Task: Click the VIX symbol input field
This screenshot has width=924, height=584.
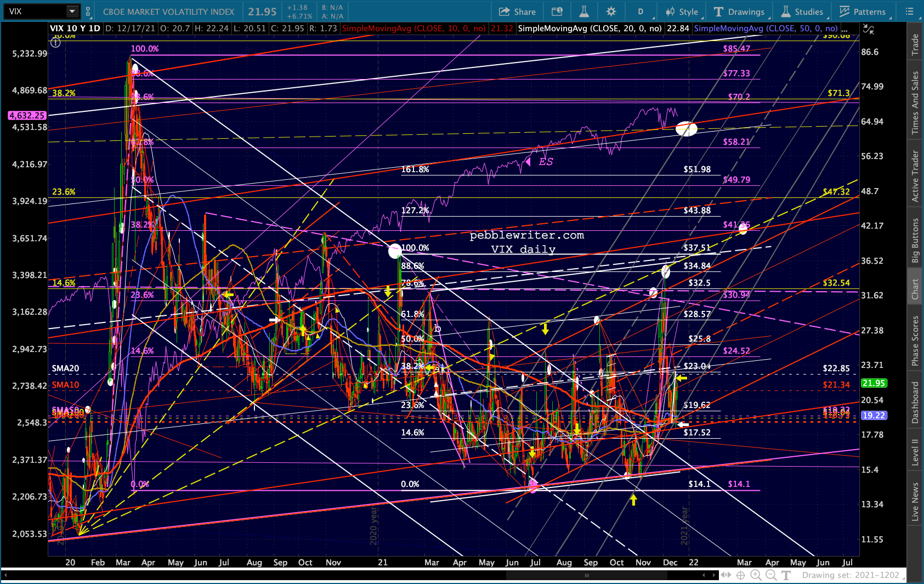Action: 35,11
